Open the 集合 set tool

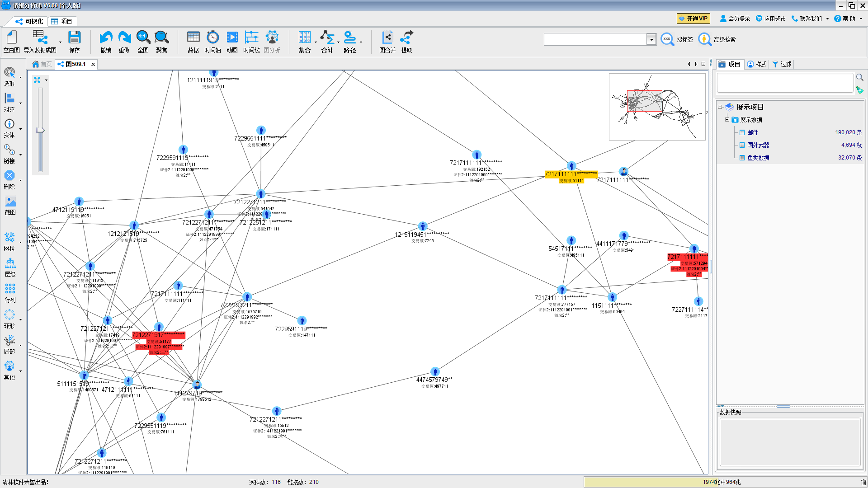pos(305,42)
